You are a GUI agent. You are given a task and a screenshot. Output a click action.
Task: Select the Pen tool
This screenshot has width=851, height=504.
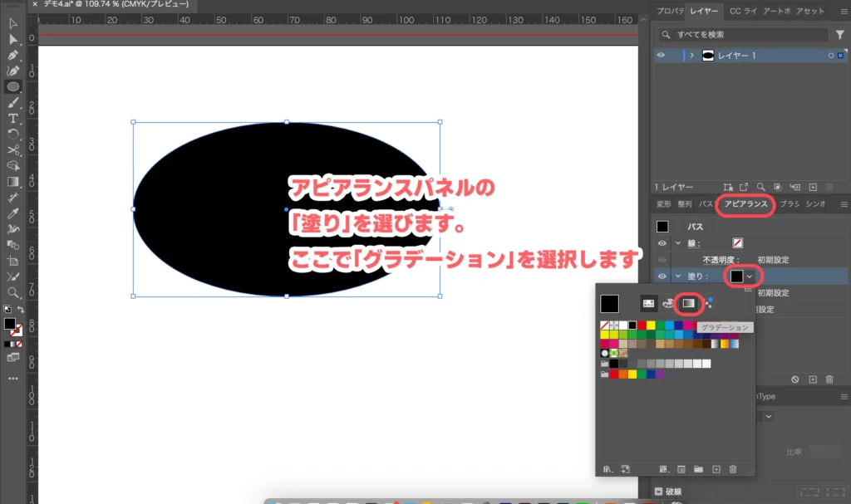click(12, 55)
